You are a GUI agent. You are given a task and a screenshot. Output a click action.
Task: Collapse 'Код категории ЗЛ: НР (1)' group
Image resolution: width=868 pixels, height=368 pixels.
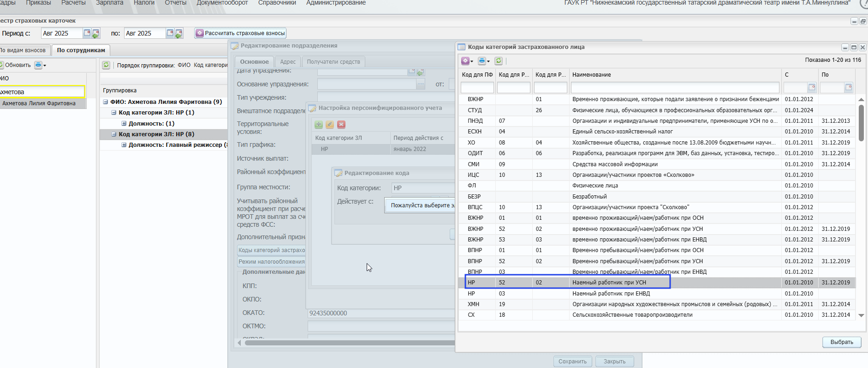[114, 113]
